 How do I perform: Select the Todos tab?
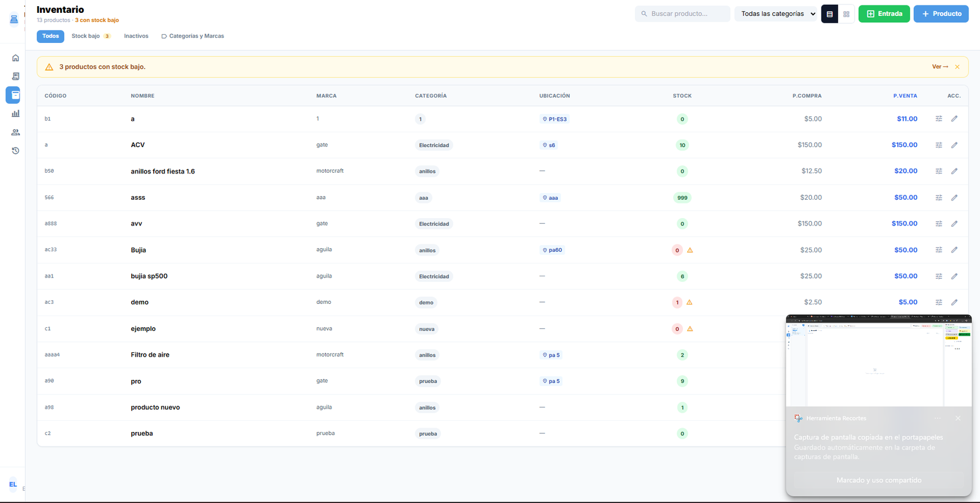coord(50,36)
